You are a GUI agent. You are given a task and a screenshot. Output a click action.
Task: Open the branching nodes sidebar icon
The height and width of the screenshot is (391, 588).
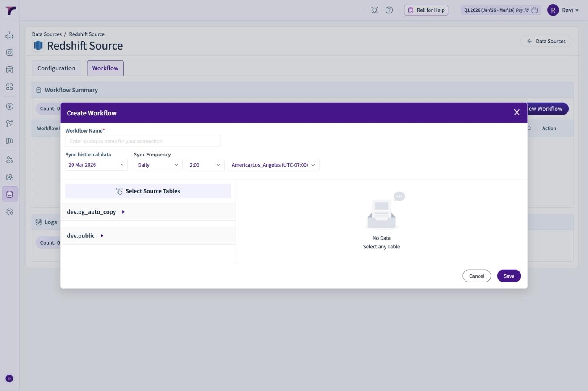click(x=10, y=123)
